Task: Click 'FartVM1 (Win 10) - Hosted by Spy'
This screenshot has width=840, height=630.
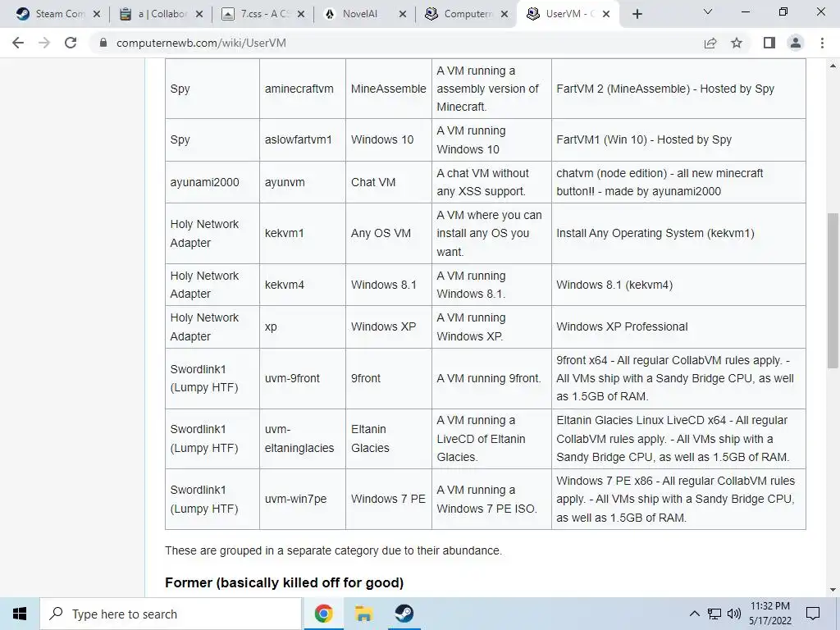Action: [643, 139]
